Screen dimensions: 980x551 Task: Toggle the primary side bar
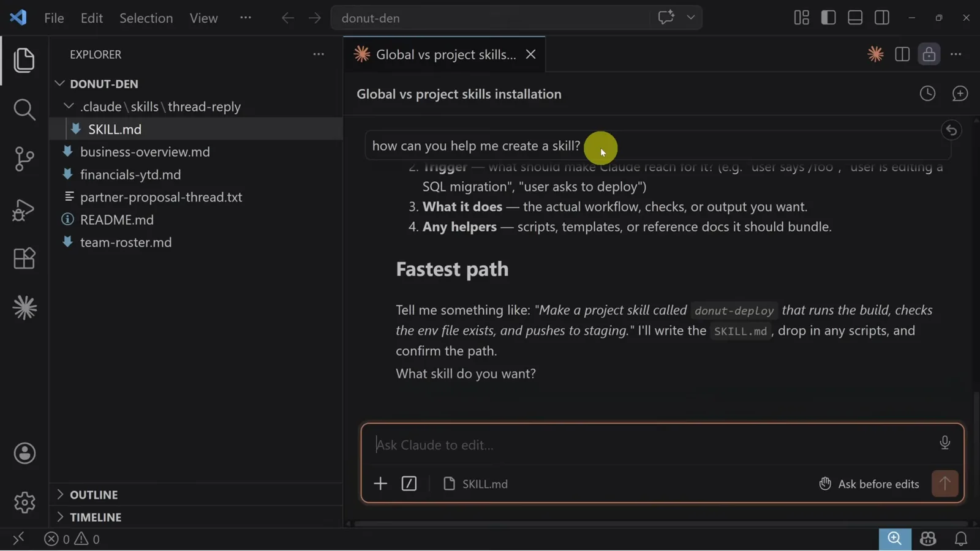[828, 17]
